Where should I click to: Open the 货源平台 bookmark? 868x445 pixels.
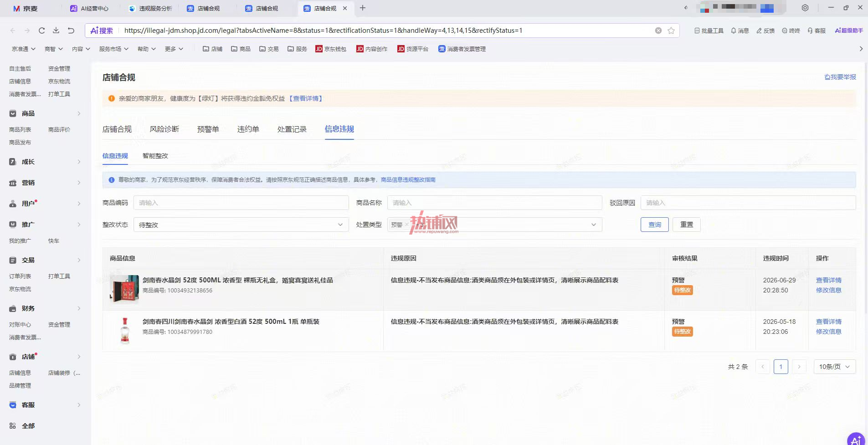(413, 49)
